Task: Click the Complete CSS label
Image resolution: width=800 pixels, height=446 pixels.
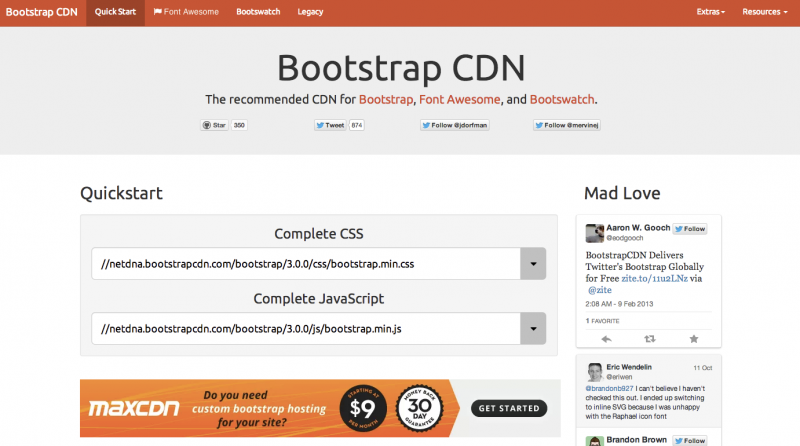Action: coord(319,234)
